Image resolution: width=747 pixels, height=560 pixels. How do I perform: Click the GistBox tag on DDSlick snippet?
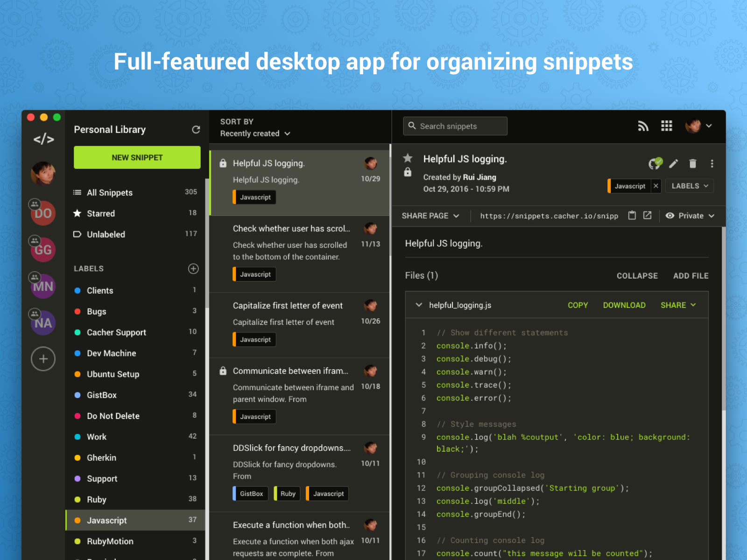pos(251,493)
